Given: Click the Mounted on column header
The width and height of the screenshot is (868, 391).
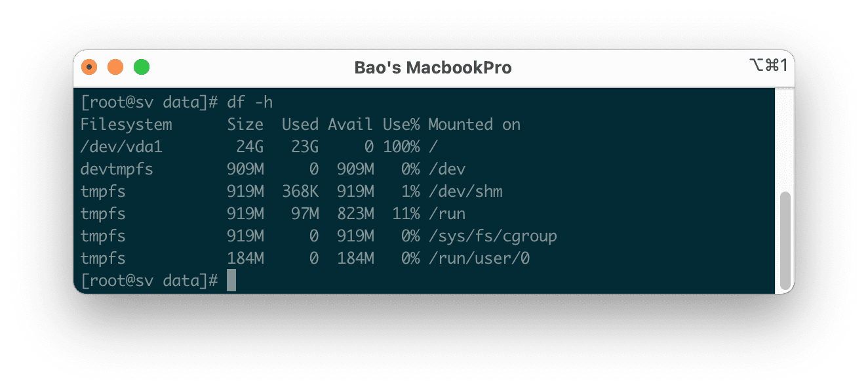Looking at the screenshot, I should point(473,124).
